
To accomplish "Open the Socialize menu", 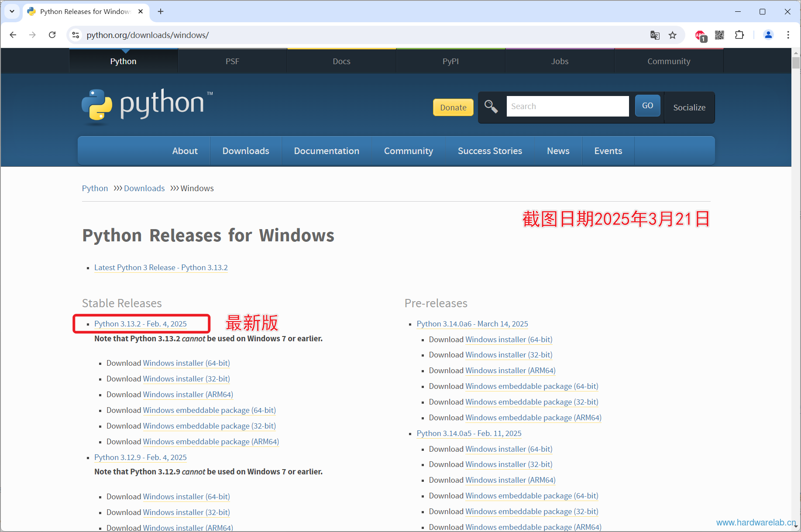I will click(689, 107).
